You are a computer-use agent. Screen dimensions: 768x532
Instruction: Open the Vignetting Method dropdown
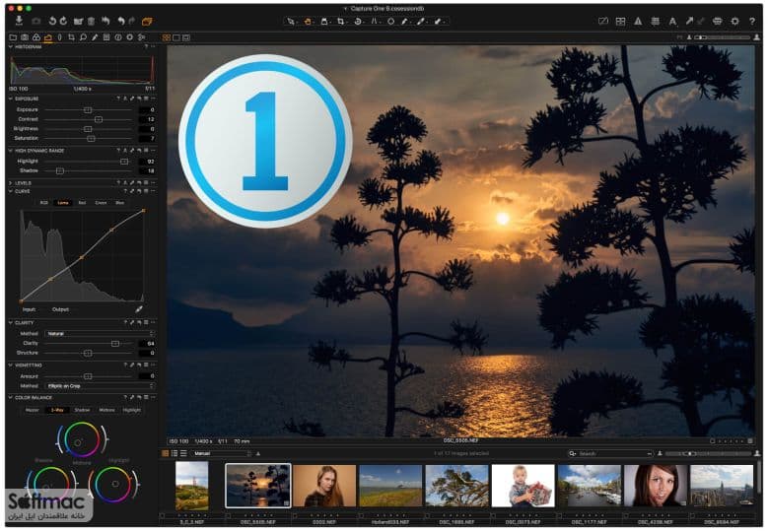100,386
